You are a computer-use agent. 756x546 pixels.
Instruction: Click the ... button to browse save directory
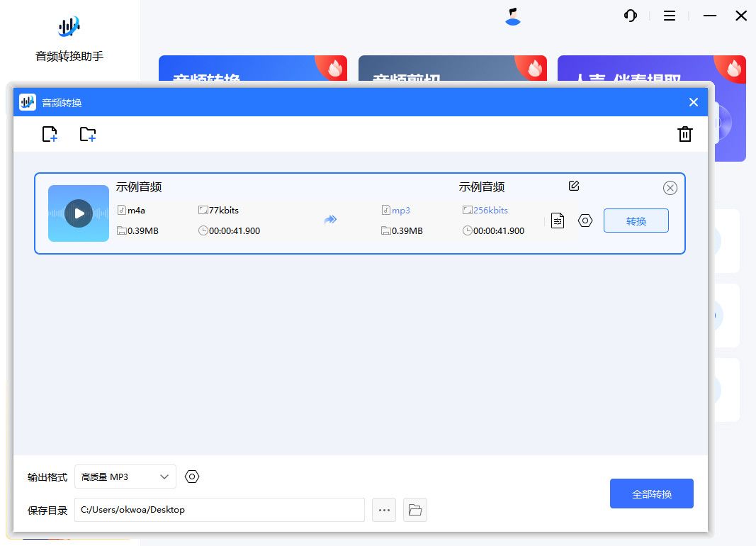pos(384,510)
